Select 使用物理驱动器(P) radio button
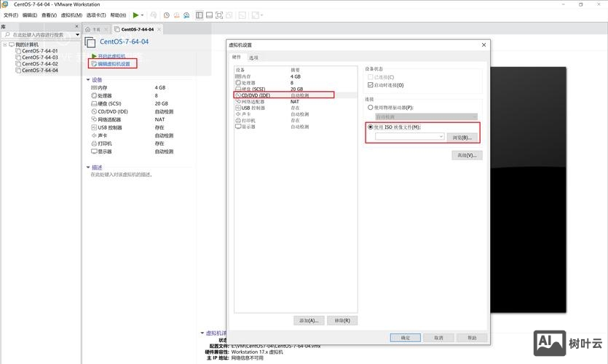 371,107
